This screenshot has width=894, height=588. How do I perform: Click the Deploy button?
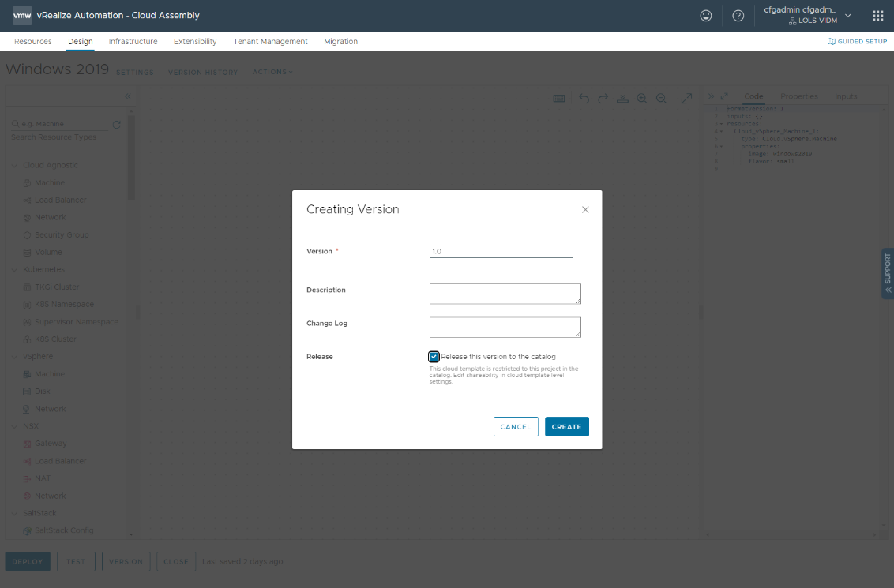click(x=28, y=561)
